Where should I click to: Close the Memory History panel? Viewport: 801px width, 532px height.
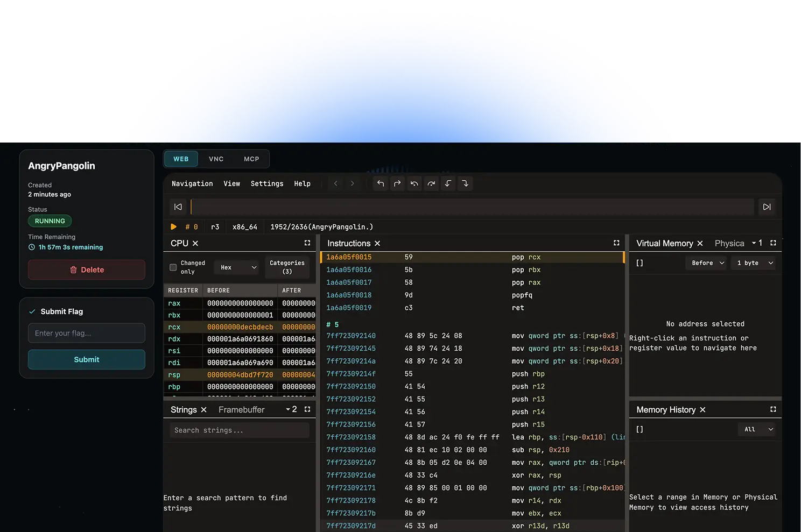702,410
